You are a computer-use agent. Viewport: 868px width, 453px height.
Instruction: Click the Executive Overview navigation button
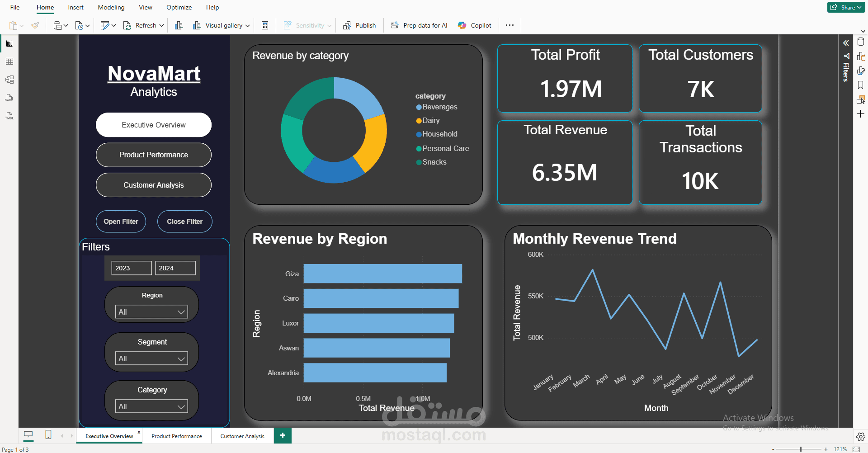click(154, 125)
